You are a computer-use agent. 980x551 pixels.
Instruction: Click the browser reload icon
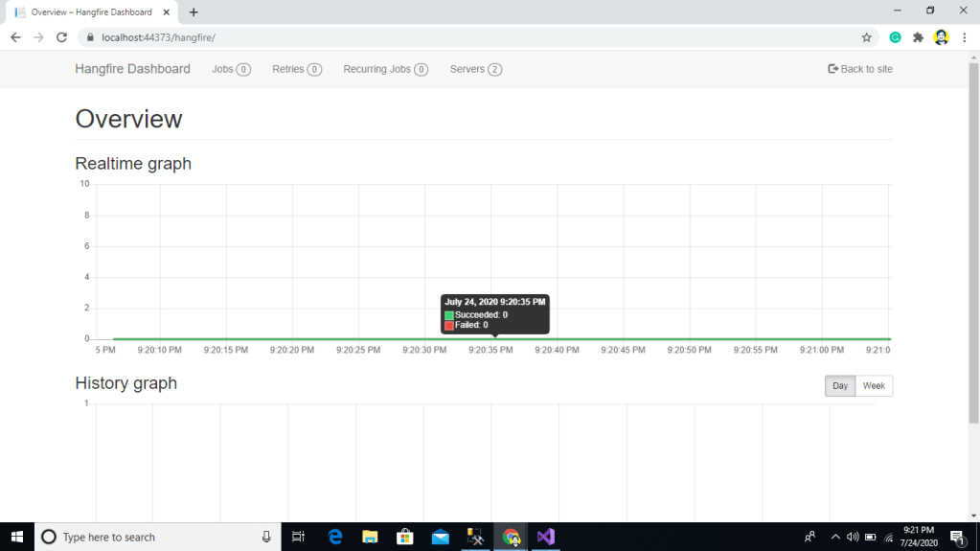click(61, 37)
